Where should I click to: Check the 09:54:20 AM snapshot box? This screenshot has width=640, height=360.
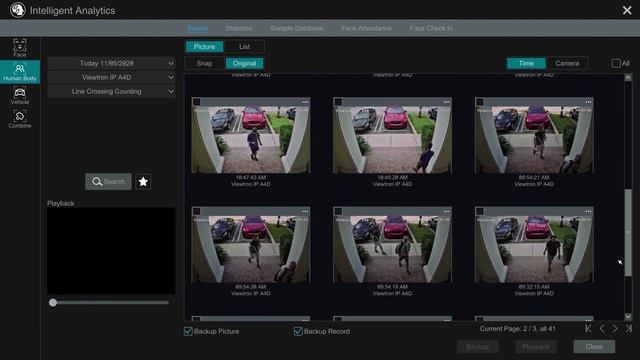pos(196,211)
